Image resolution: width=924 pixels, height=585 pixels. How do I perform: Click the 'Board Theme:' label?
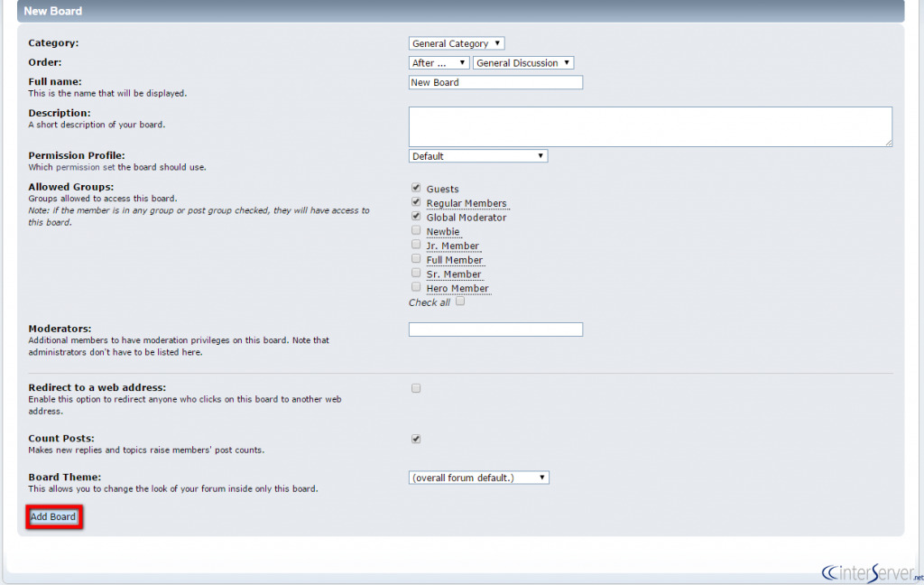click(65, 477)
